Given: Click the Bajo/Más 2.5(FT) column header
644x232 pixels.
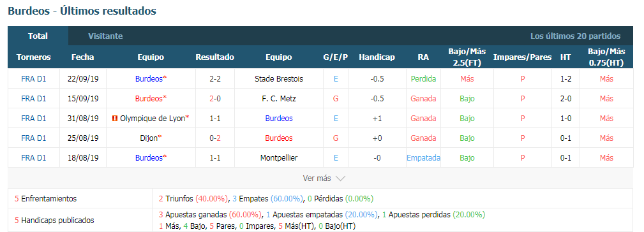Looking at the screenshot, I should click(467, 57).
